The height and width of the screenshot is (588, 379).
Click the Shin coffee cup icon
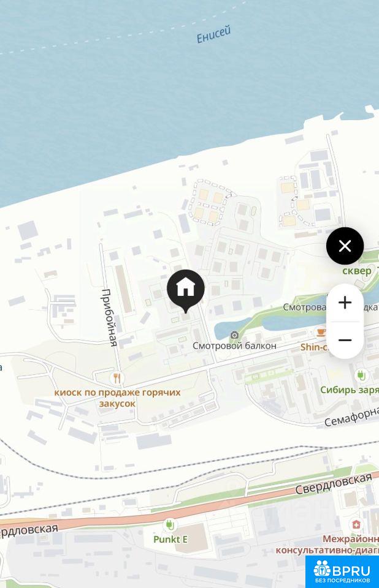click(x=320, y=332)
